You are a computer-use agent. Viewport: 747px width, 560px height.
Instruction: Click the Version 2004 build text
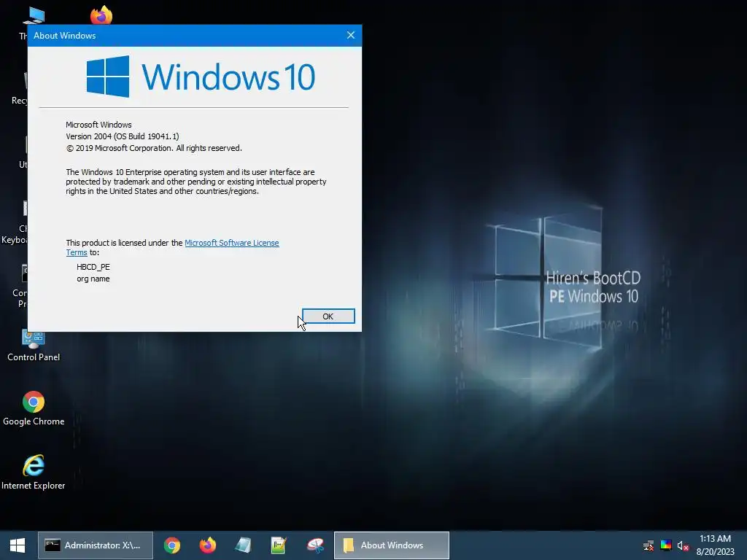pyautogui.click(x=123, y=136)
